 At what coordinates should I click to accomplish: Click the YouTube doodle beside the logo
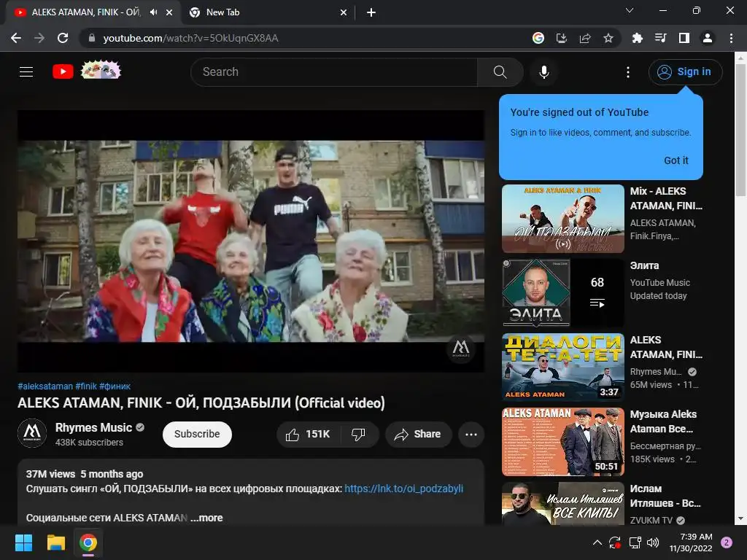click(101, 71)
